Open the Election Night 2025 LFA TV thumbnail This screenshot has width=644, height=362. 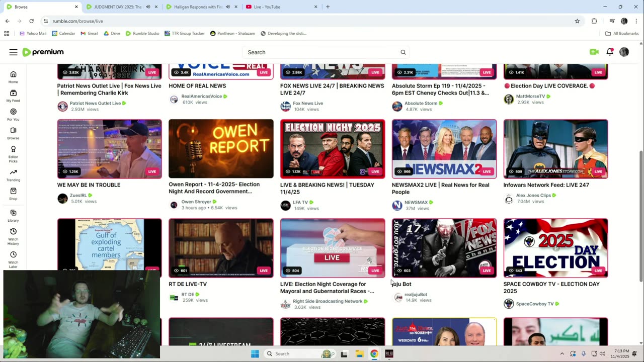[333, 149]
